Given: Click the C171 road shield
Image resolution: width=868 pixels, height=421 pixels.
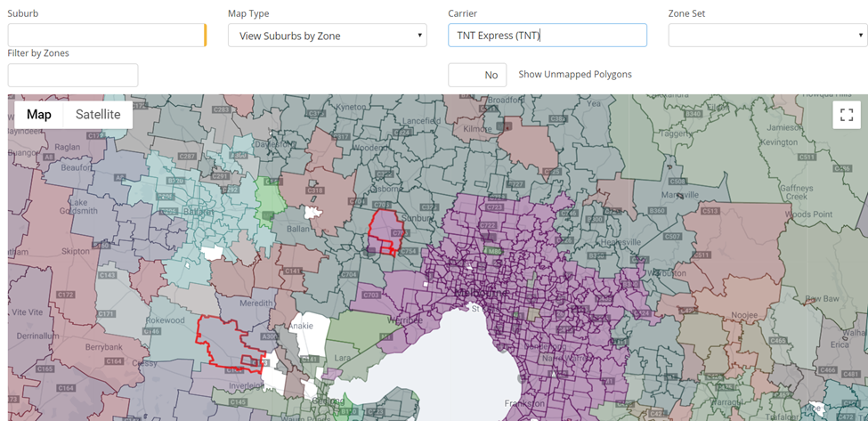Looking at the screenshot, I should click(106, 313).
